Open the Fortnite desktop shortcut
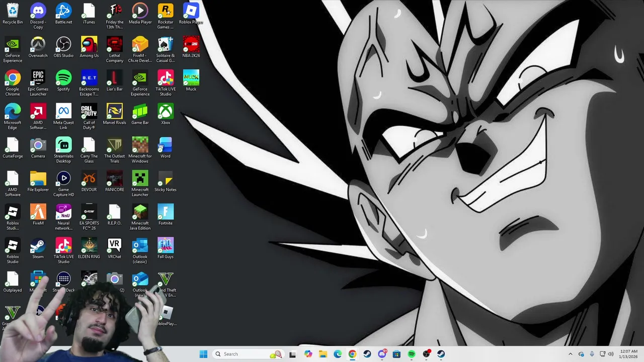 [x=166, y=215]
